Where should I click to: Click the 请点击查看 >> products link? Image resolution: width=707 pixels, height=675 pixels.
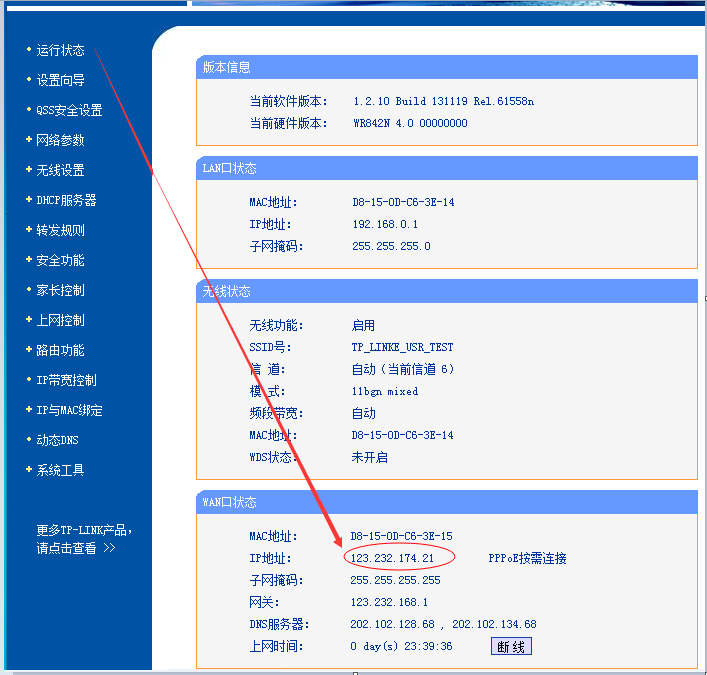pos(76,548)
